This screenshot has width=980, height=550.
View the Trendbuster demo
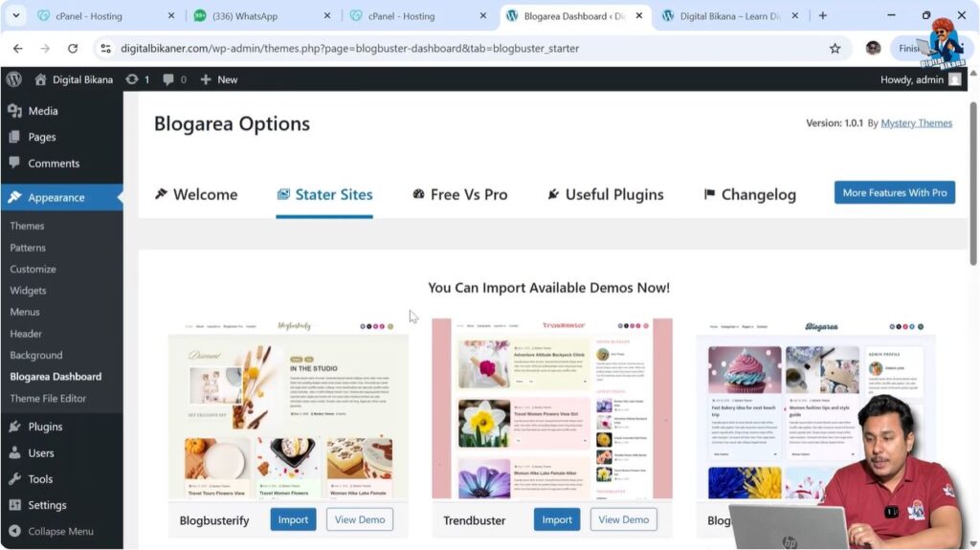(x=623, y=519)
